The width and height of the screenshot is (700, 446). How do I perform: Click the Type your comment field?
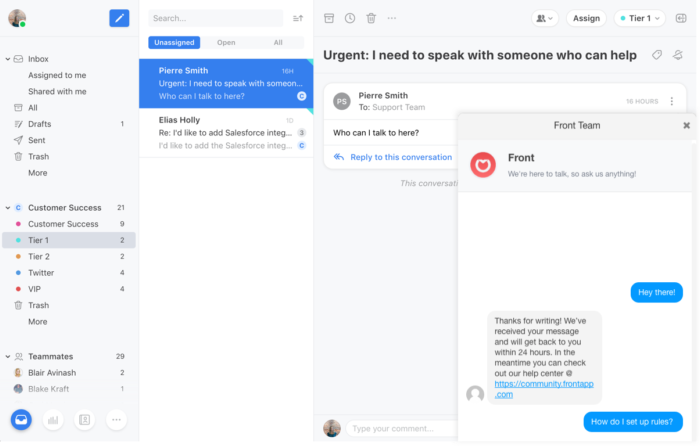point(402,429)
